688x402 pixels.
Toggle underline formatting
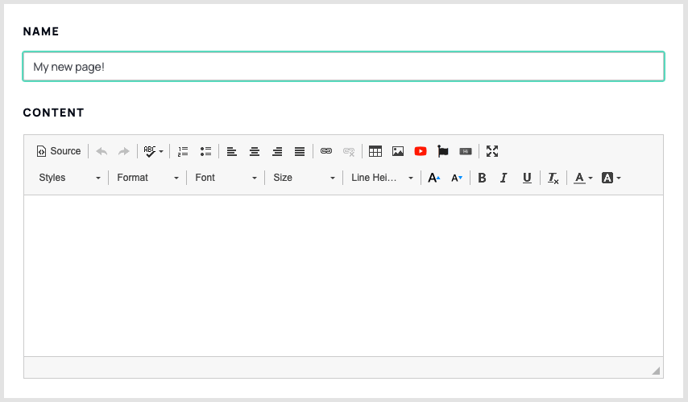[527, 178]
